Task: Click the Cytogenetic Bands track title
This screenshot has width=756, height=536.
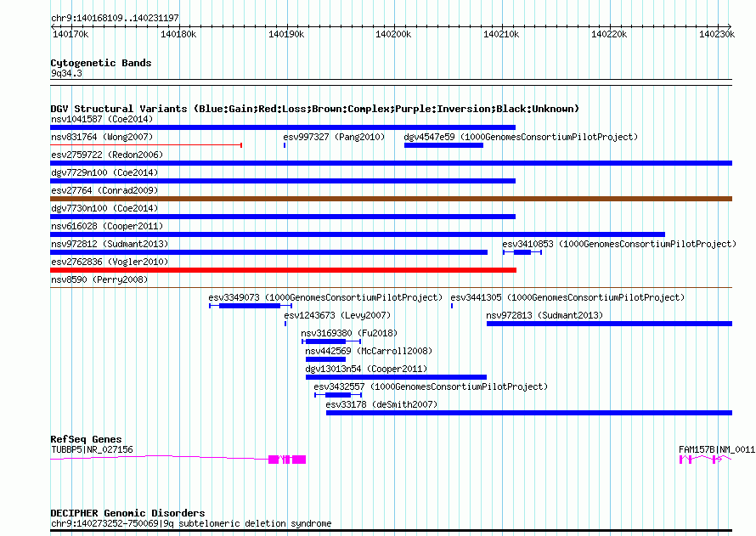Action: 101,63
